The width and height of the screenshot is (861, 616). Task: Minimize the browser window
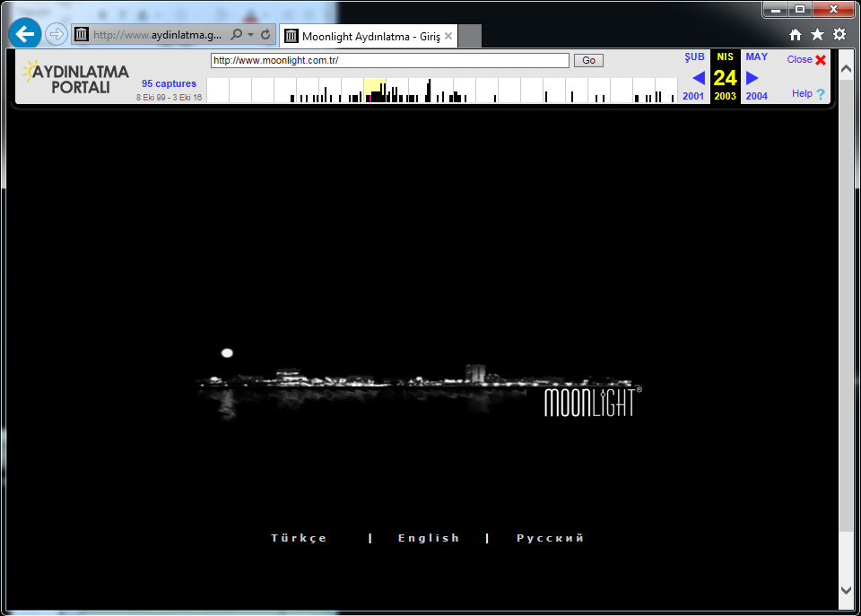pyautogui.click(x=775, y=9)
